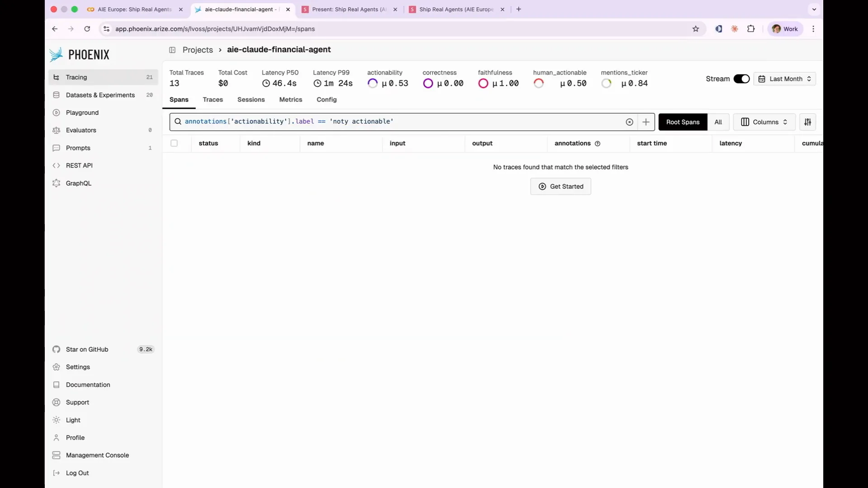Bookmark this page with star icon
868x488 pixels.
point(696,29)
